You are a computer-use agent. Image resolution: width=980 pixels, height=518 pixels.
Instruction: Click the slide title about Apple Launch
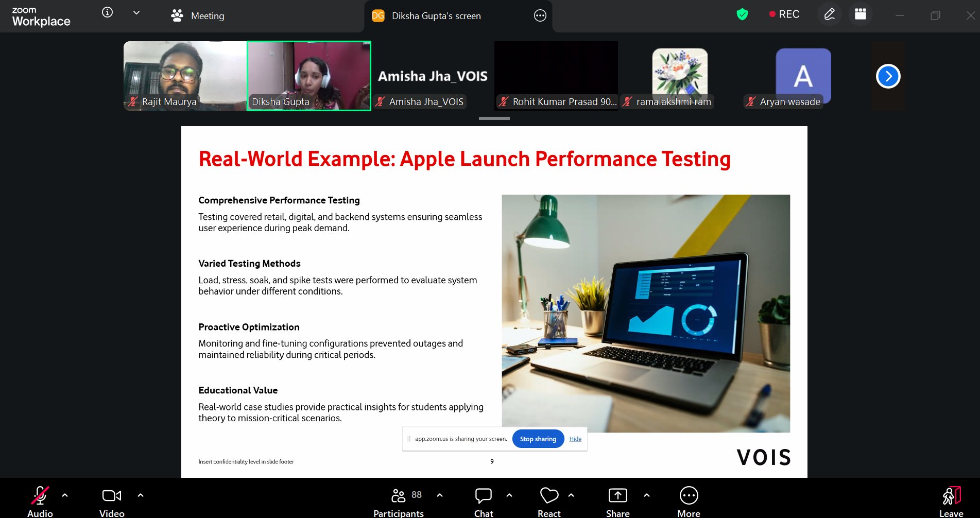pyautogui.click(x=465, y=159)
